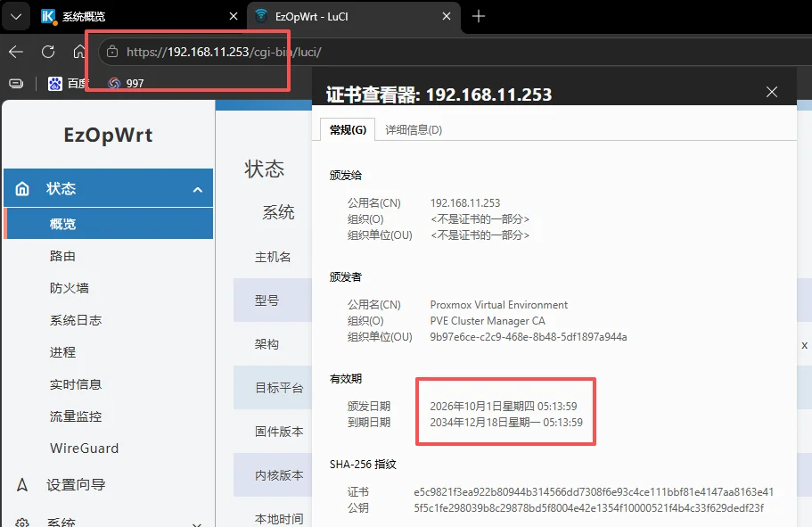
Task: Switch to 详细信息(D) certificate tab
Action: tap(414, 130)
